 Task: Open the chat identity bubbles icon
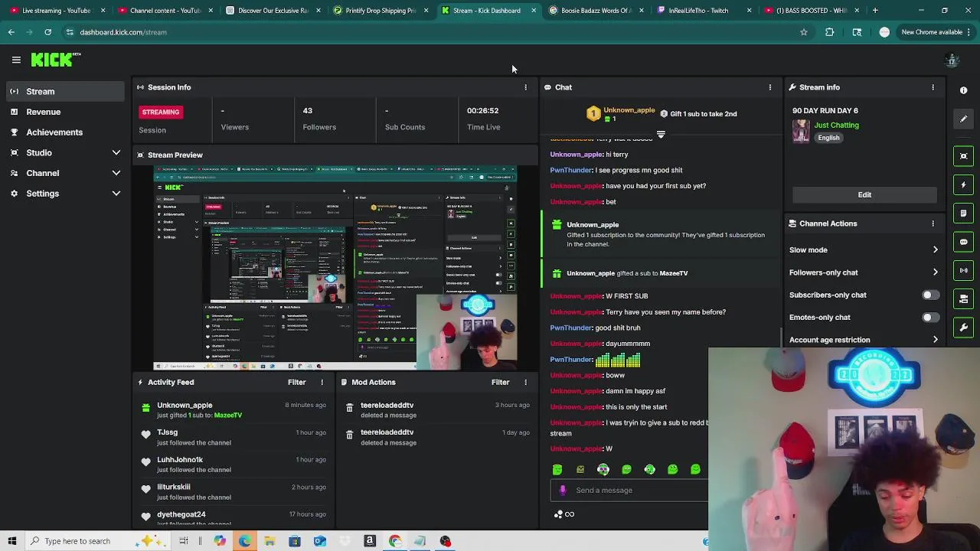click(x=558, y=514)
